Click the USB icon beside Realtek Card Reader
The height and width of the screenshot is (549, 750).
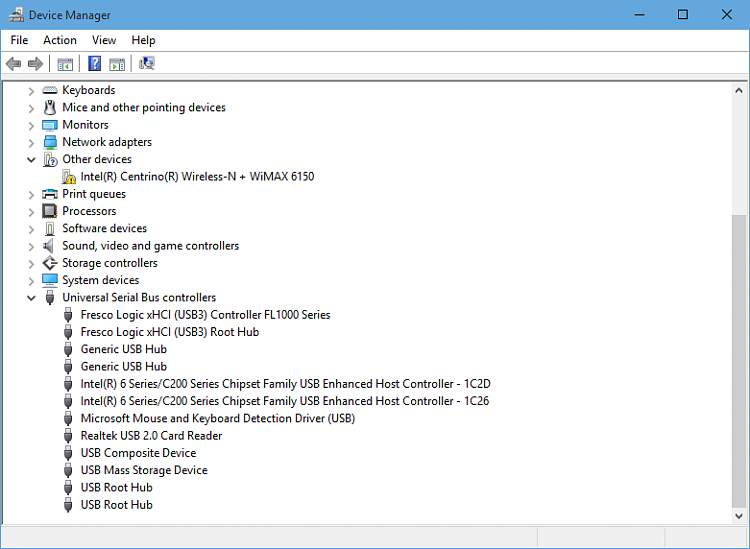(68, 436)
